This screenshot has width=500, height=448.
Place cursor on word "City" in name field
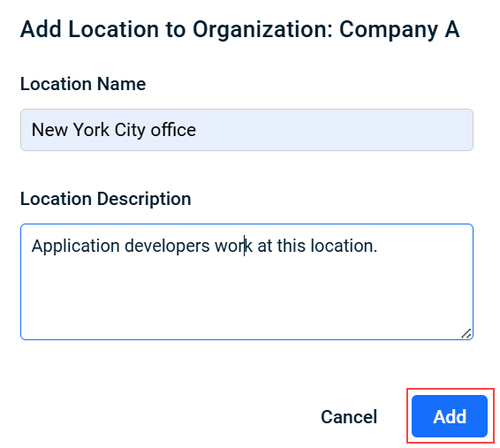click(x=130, y=130)
